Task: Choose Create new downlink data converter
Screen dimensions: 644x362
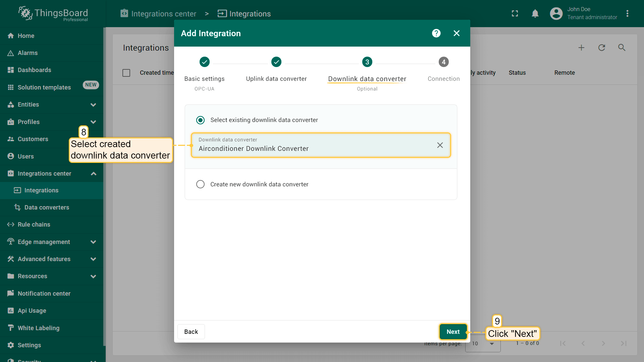Action: coord(200,184)
